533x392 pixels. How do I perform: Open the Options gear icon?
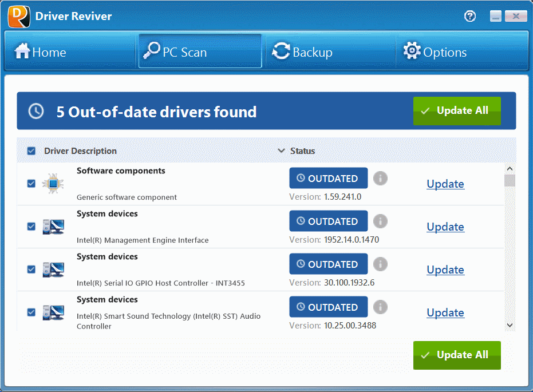click(412, 51)
